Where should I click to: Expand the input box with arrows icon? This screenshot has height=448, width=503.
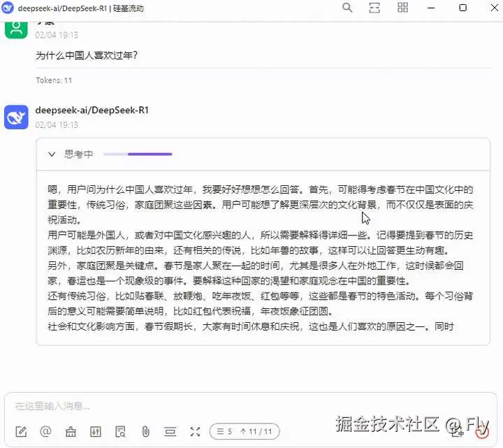pyautogui.click(x=195, y=432)
